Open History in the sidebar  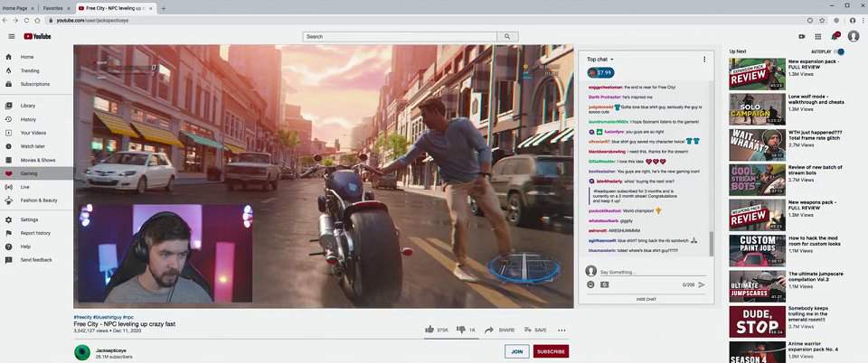(x=36, y=119)
